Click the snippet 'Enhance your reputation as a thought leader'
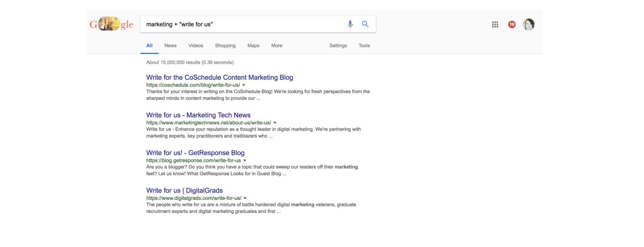 [x=254, y=133]
